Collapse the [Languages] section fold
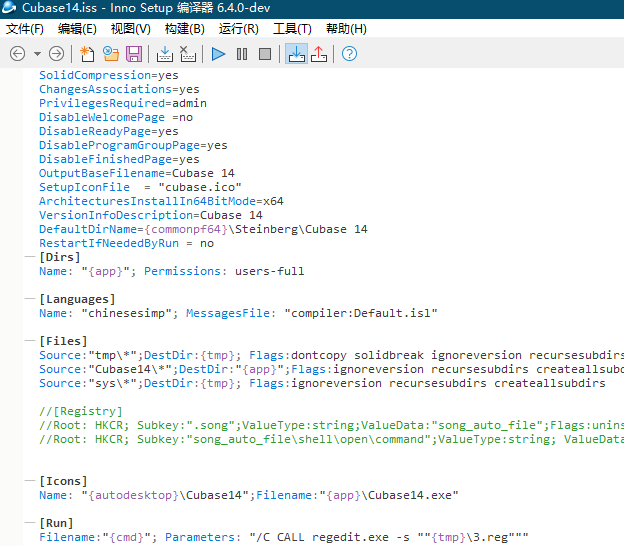Screen dimensions: 624x546 point(30,298)
